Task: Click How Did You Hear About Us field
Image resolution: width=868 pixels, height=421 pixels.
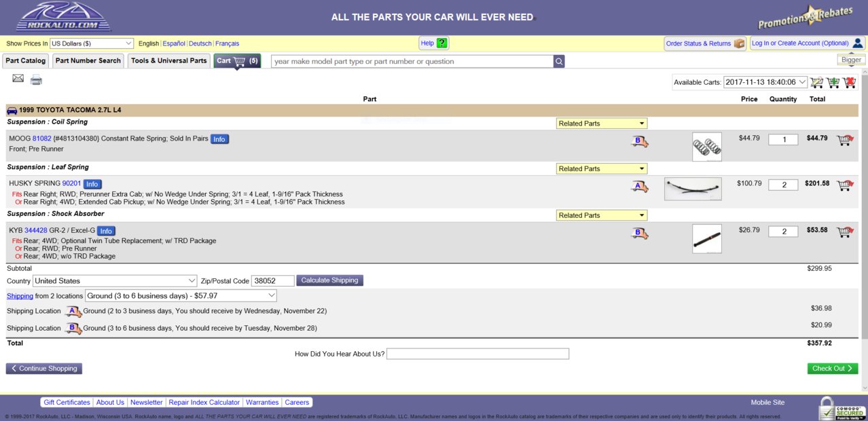Action: (477, 354)
